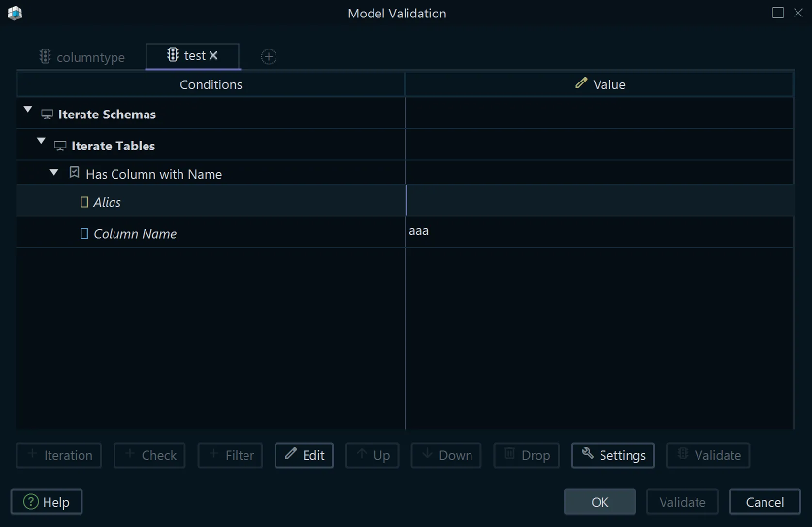Click the toolbar Validate button next to Settings
This screenshot has width=812, height=527.
coord(708,455)
